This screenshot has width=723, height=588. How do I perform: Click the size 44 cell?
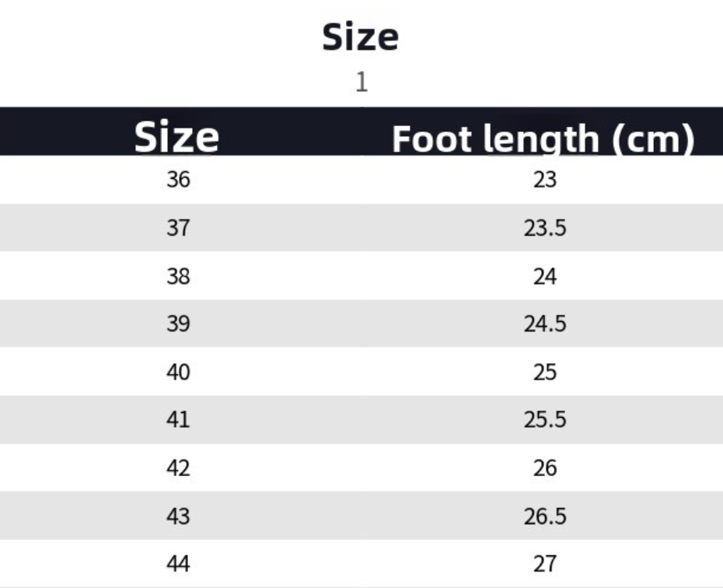178,564
